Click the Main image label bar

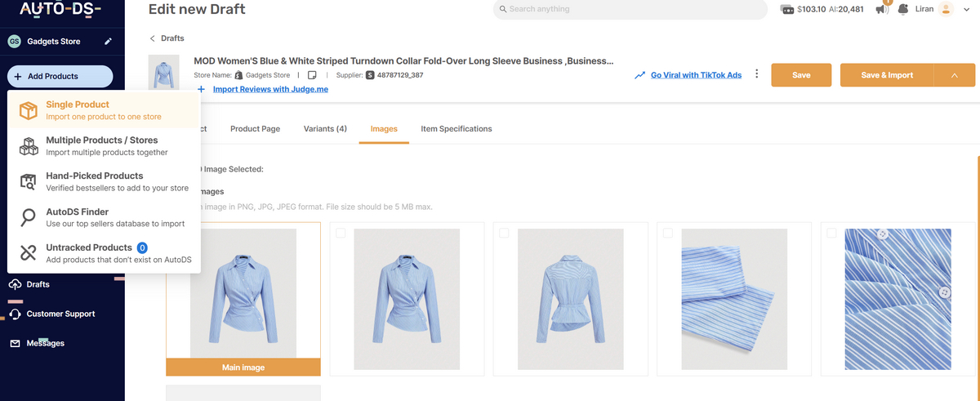coord(243,368)
